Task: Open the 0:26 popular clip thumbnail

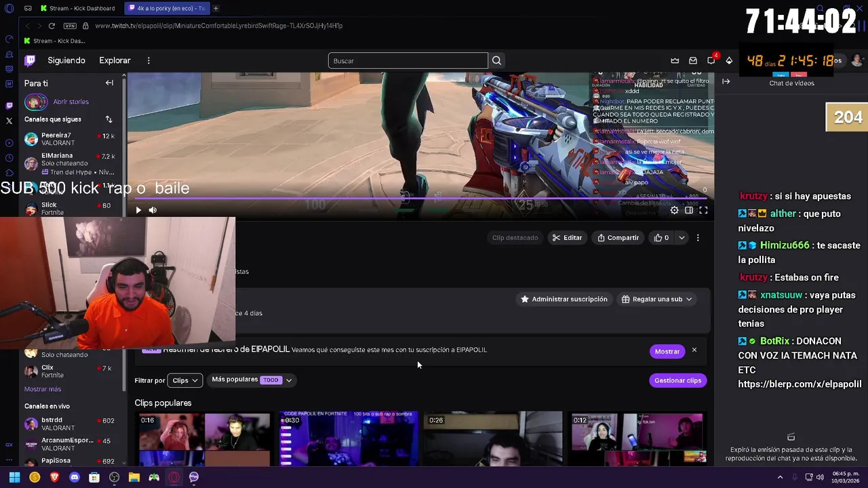Action: click(493, 439)
